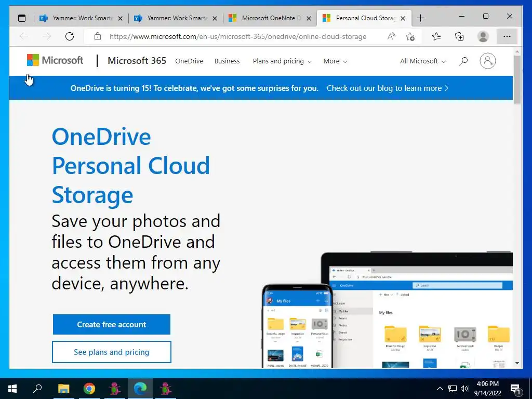
Task: Click the scrollbar down arrow
Action: (517, 363)
